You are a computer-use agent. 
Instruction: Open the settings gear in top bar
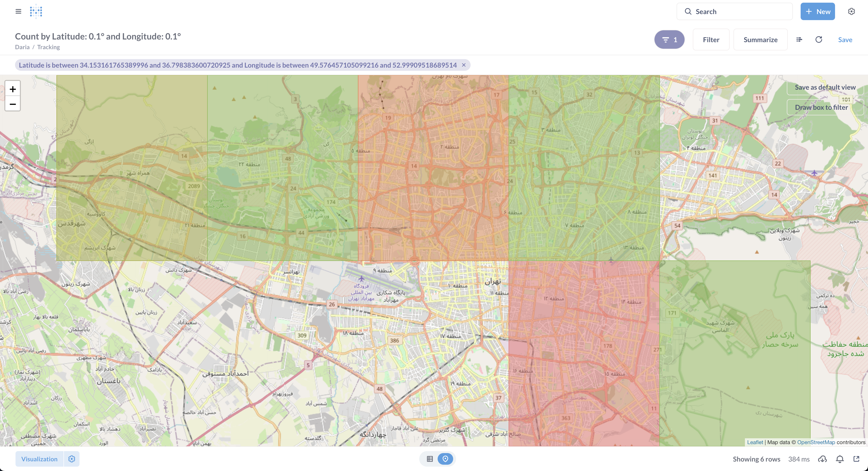[851, 11]
